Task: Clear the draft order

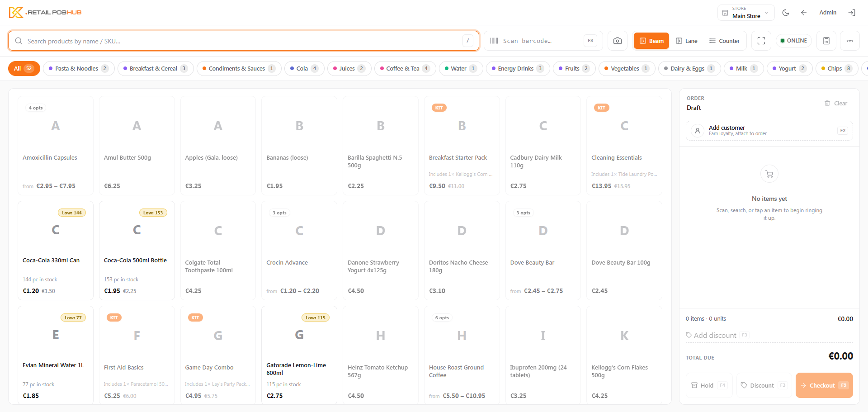Action: [x=836, y=103]
